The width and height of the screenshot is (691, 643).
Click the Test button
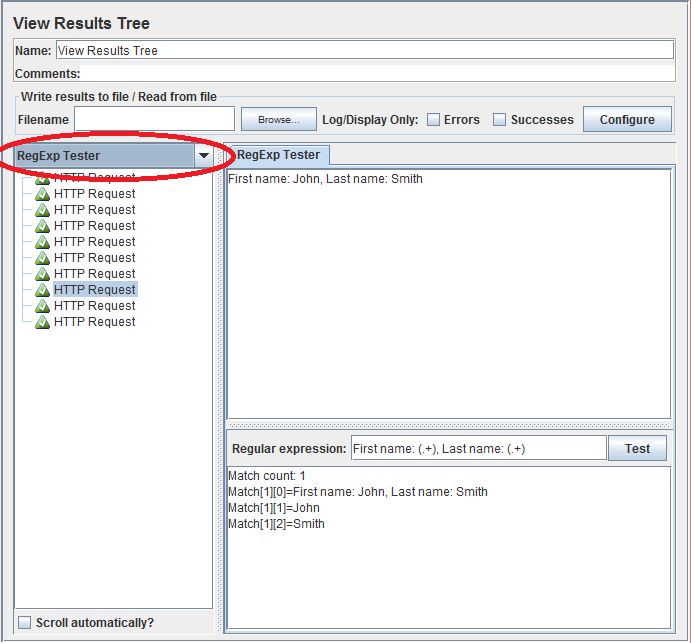click(x=637, y=449)
